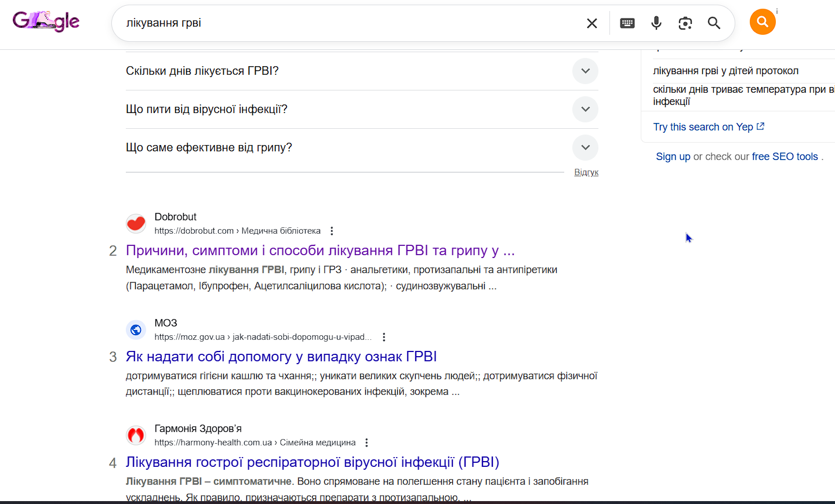Screen dimensions: 835x504
Task: Click the "Sign up" link
Action: [x=673, y=157]
